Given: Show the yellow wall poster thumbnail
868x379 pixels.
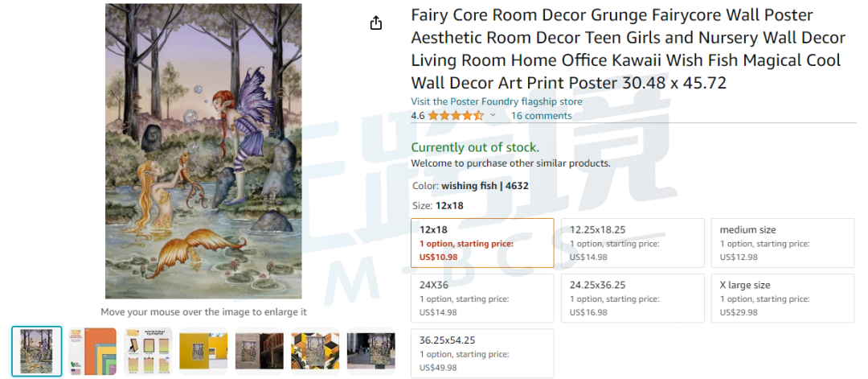Looking at the screenshot, I should tap(203, 352).
